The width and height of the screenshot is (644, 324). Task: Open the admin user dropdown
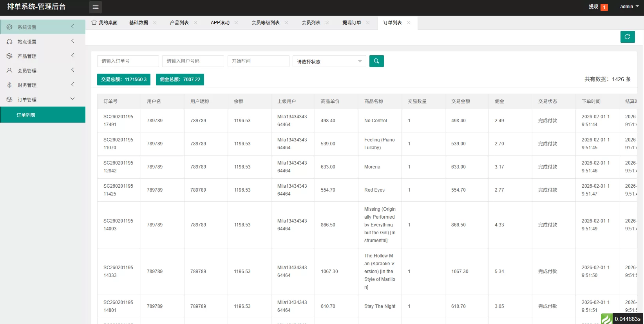(x=630, y=7)
